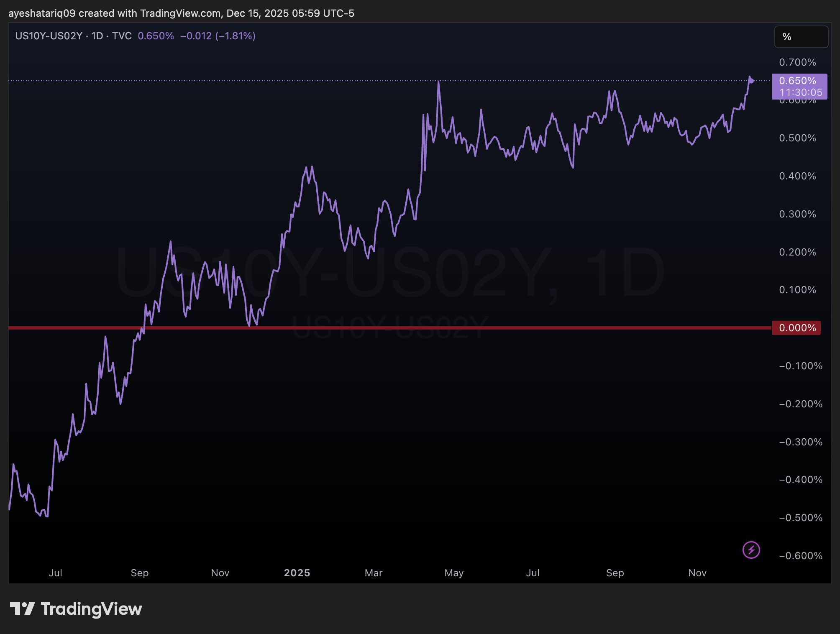Select the purple 0.650% current price label

tap(797, 81)
